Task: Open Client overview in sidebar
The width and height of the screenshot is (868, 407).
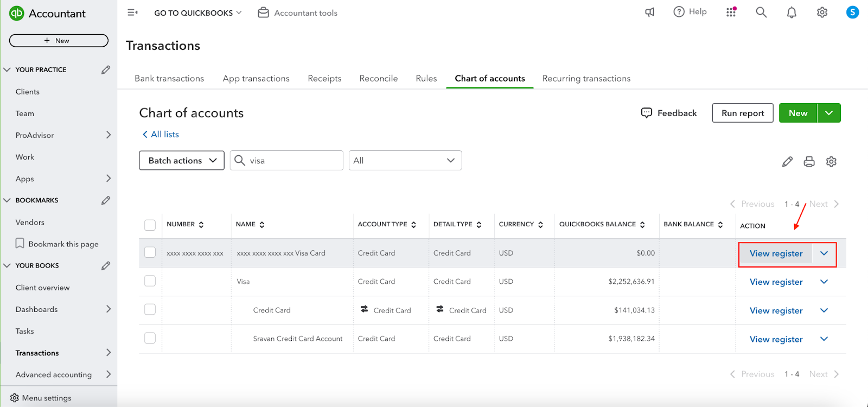Action: tap(42, 288)
